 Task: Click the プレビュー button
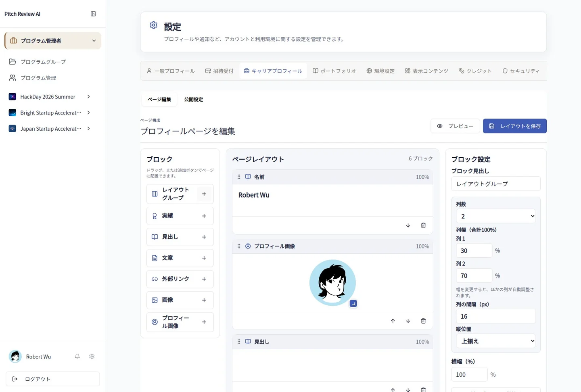pyautogui.click(x=455, y=126)
